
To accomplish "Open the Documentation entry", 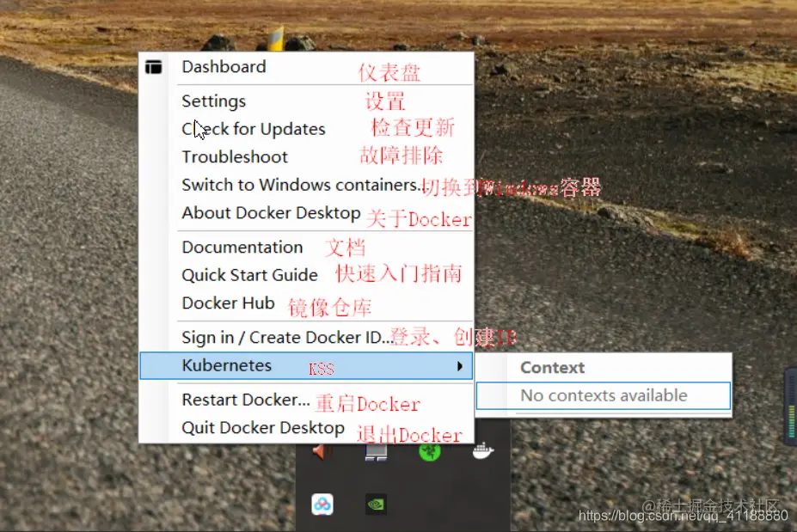I will tap(306, 248).
